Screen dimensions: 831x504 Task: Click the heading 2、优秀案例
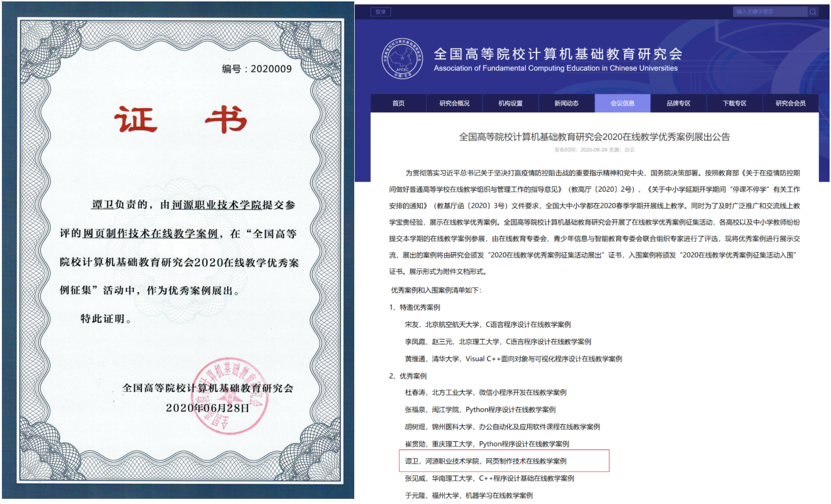coord(408,376)
